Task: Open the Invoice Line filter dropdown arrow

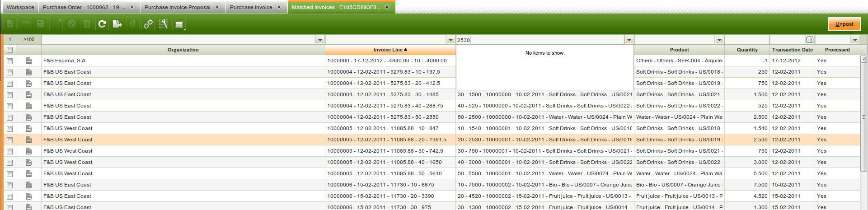Action: (x=450, y=40)
